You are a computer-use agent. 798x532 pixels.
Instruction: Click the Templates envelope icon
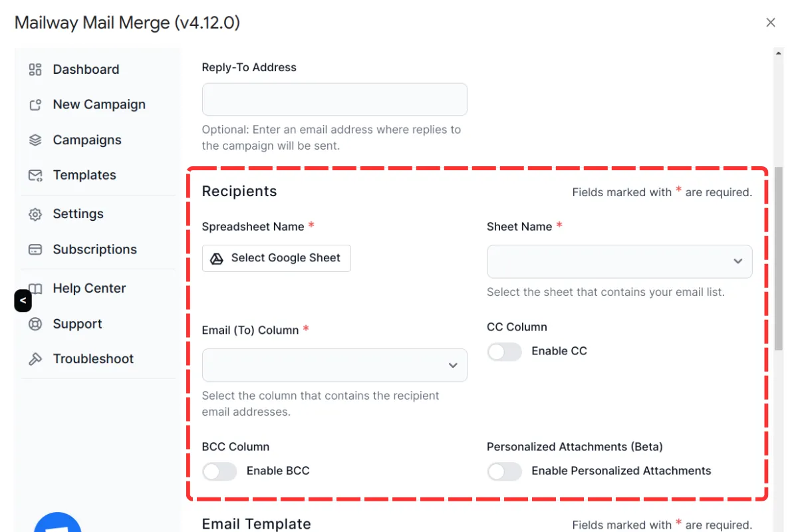[x=35, y=175]
